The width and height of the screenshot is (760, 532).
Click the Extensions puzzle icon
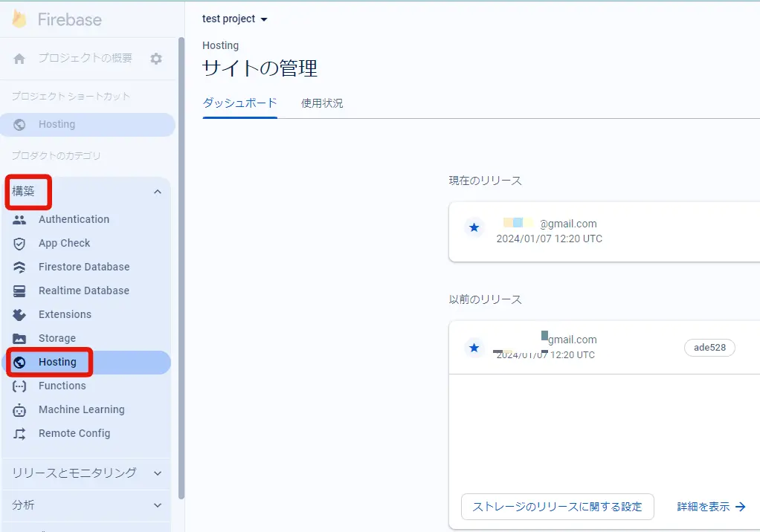(x=19, y=314)
